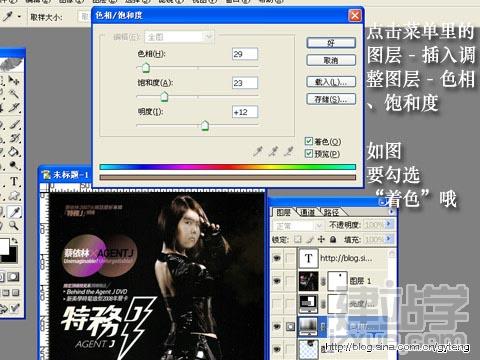Switch to Quick Mask mode
The width and height of the screenshot is (480, 360).
pos(13,277)
